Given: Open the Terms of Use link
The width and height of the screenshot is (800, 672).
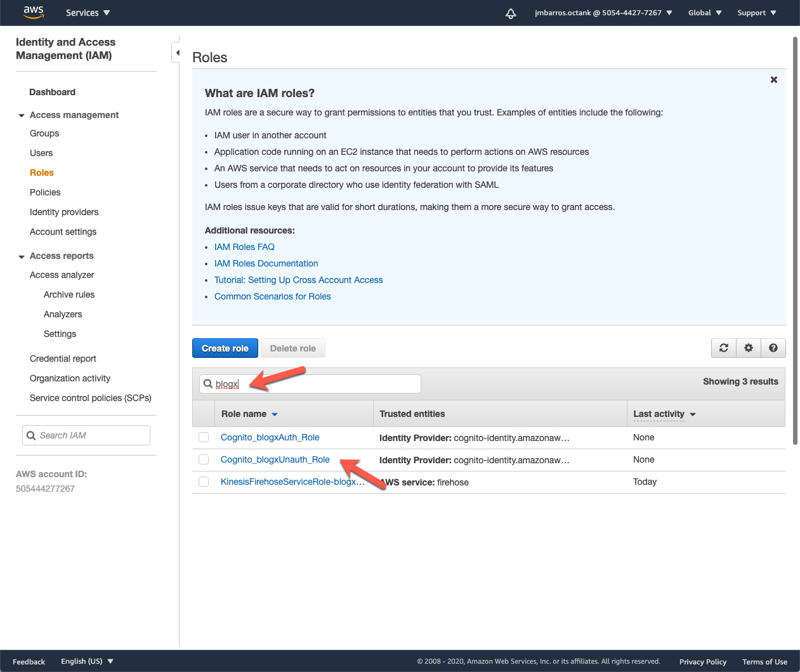Looking at the screenshot, I should (764, 662).
